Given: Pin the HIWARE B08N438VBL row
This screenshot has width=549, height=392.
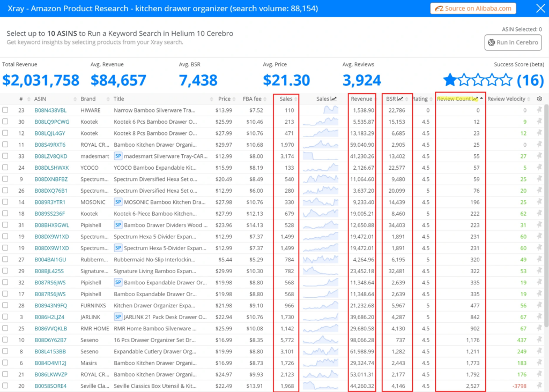Looking at the screenshot, I should click(x=539, y=110).
